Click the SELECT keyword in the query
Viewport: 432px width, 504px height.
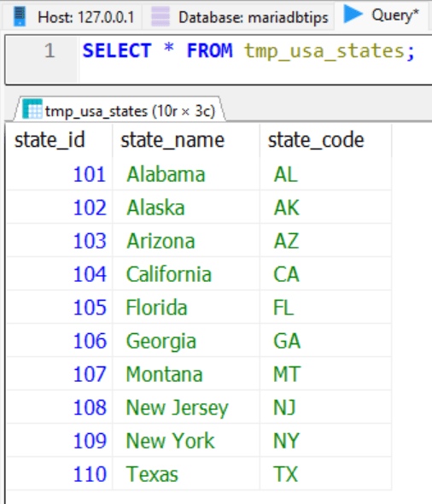[117, 50]
